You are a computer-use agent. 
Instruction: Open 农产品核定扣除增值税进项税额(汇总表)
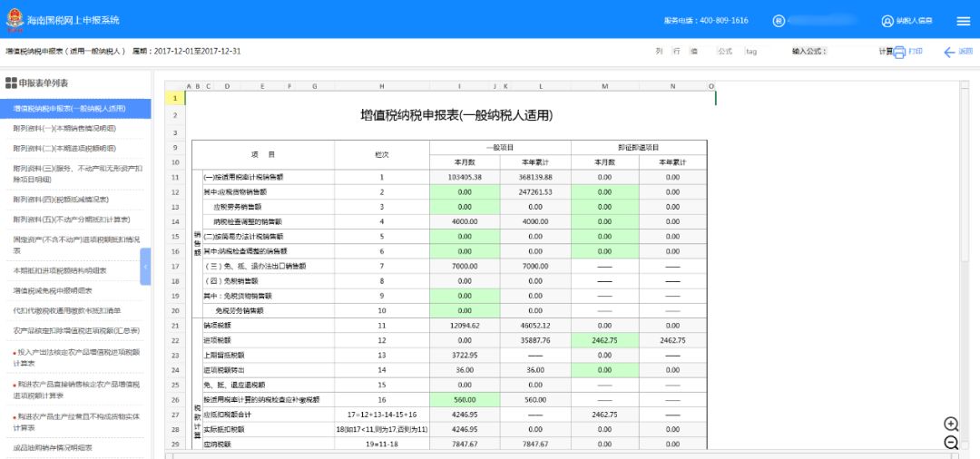click(x=75, y=330)
